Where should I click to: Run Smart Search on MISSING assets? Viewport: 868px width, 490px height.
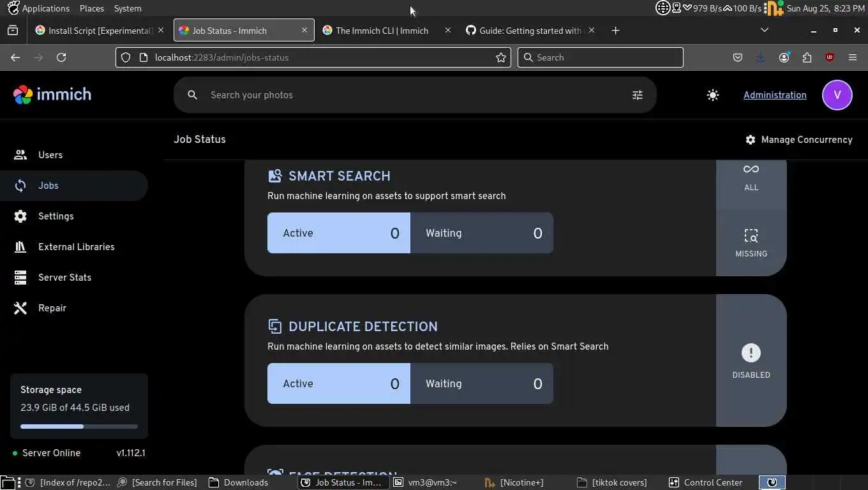pyautogui.click(x=751, y=243)
